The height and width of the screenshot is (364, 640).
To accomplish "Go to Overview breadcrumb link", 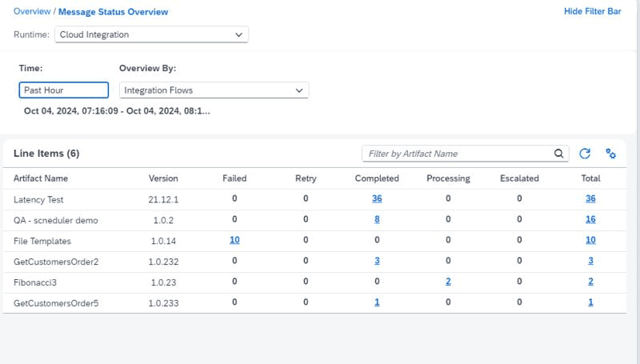I will click(32, 11).
